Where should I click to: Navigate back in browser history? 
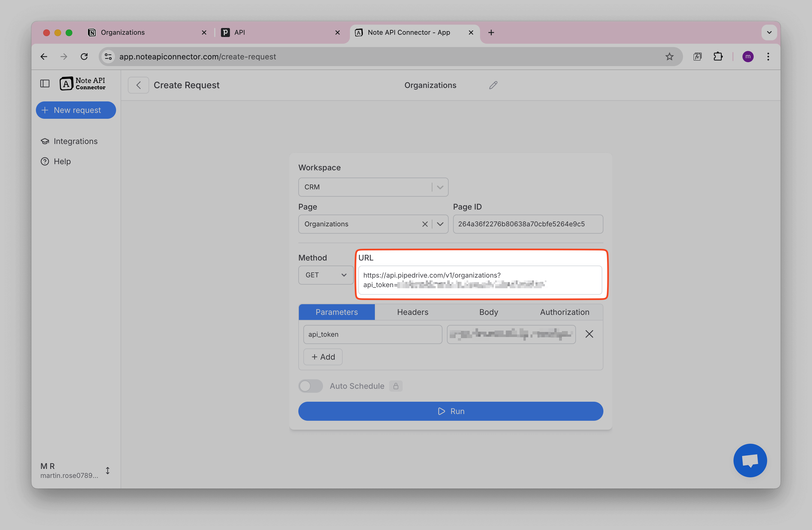[x=44, y=57]
